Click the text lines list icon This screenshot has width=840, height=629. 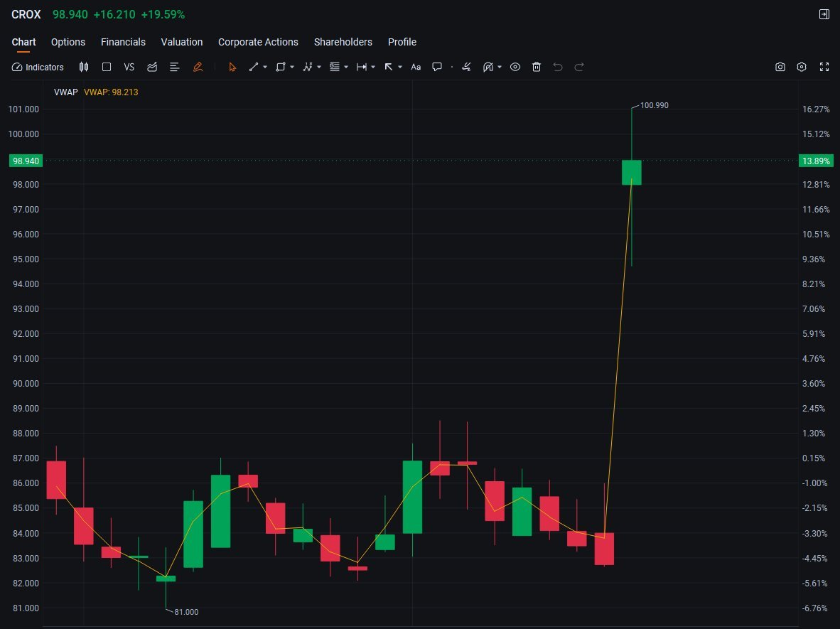[174, 67]
